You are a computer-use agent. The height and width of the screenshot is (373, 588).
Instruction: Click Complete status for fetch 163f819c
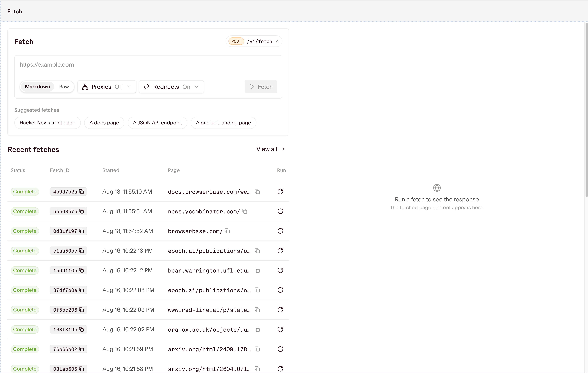(x=25, y=330)
